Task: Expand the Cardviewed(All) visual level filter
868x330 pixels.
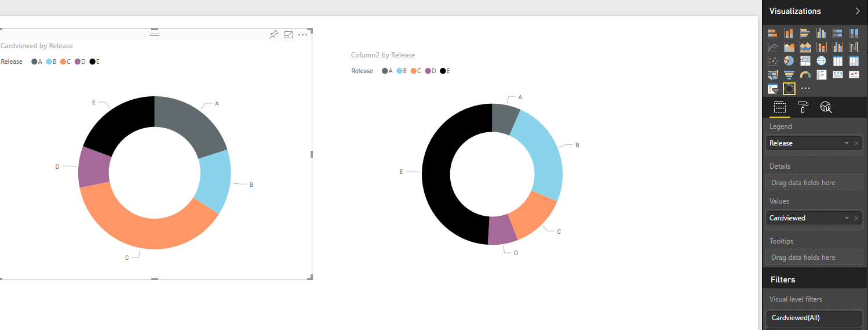Action: pos(814,318)
